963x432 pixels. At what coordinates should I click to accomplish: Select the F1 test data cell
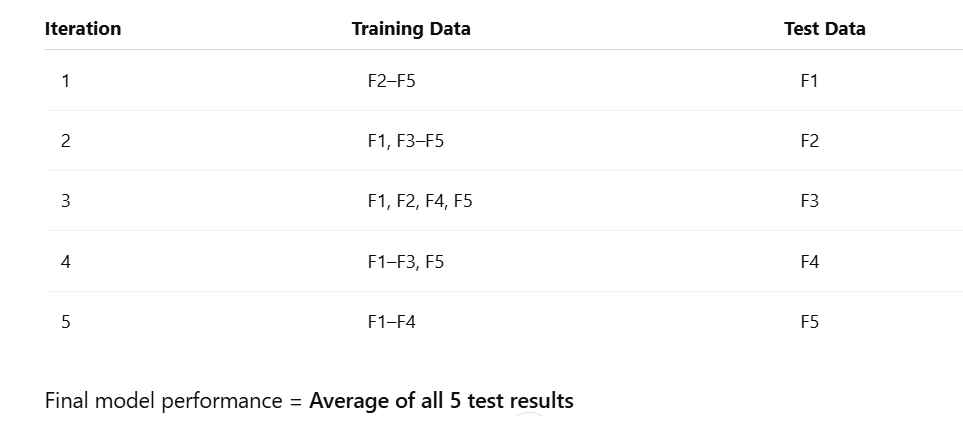809,81
